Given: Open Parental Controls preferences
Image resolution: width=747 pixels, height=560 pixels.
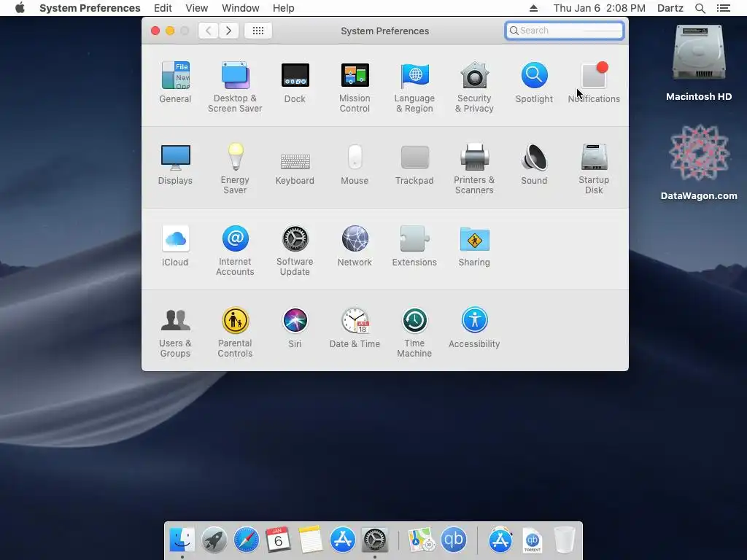Looking at the screenshot, I should pos(235,332).
